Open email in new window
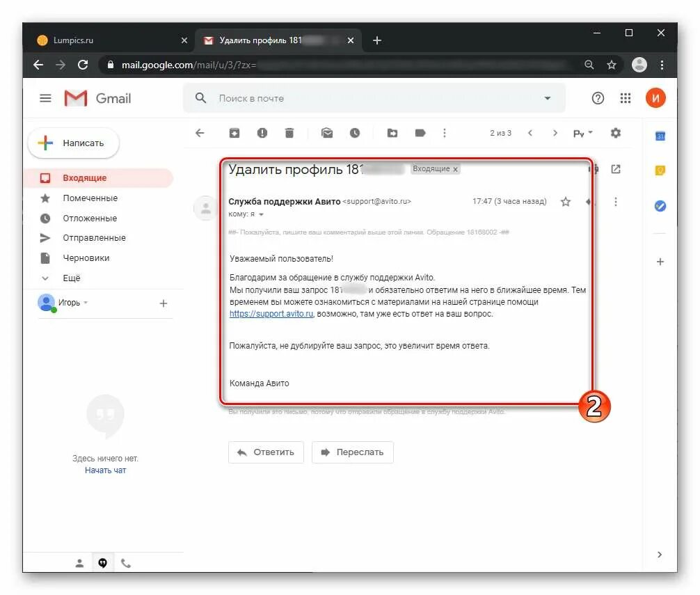 pos(616,169)
